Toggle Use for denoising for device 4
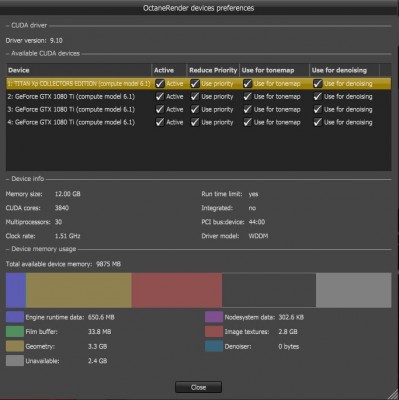 (x=318, y=122)
